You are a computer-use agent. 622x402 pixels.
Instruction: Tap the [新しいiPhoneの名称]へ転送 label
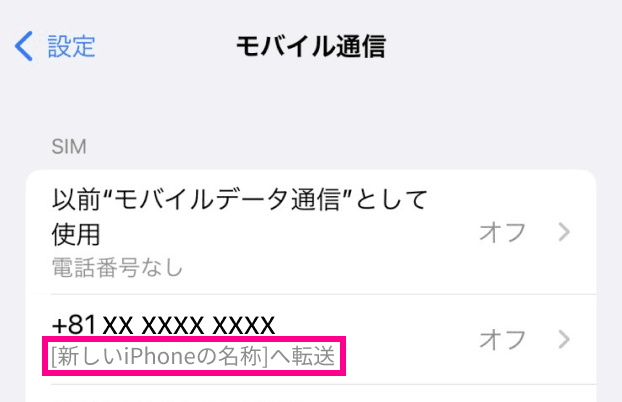(194, 356)
